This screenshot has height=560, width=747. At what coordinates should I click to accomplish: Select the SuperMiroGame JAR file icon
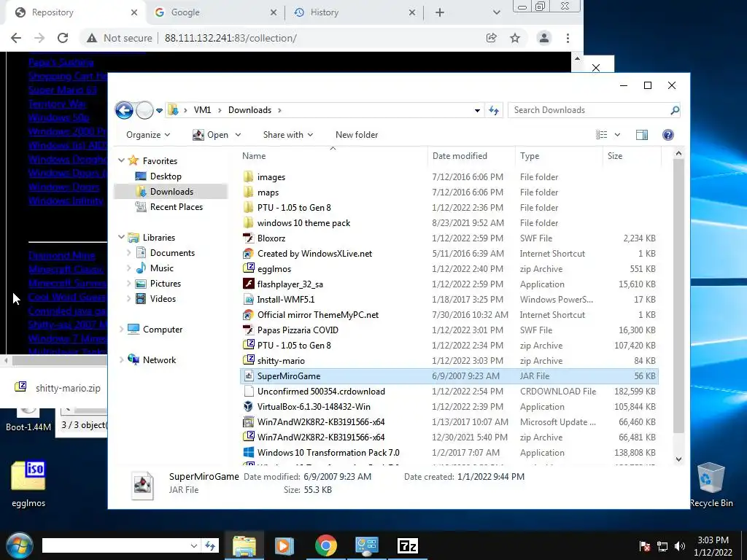tap(248, 376)
